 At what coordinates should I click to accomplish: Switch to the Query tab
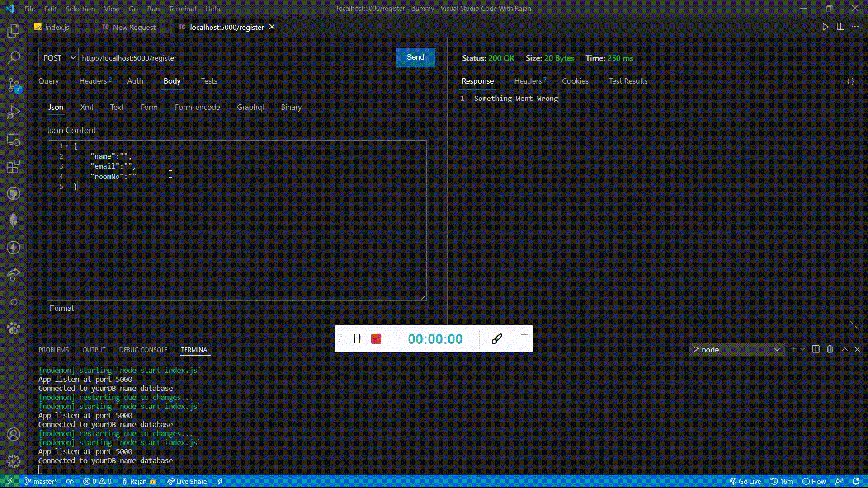(48, 81)
